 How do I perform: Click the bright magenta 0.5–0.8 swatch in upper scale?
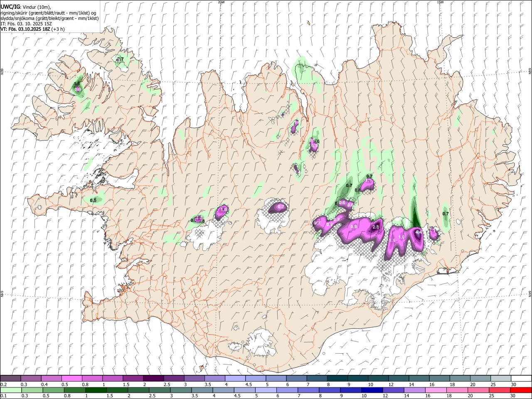pos(71,378)
